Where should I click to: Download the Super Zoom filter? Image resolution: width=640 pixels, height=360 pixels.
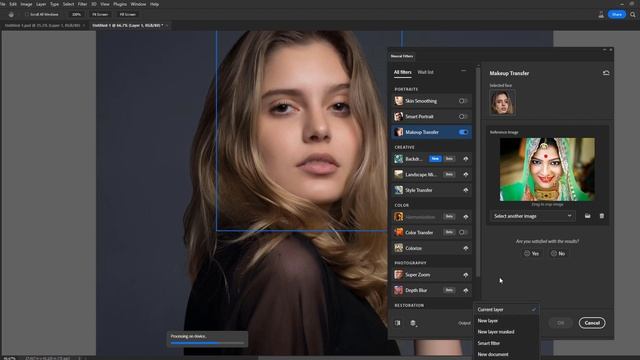point(466,275)
